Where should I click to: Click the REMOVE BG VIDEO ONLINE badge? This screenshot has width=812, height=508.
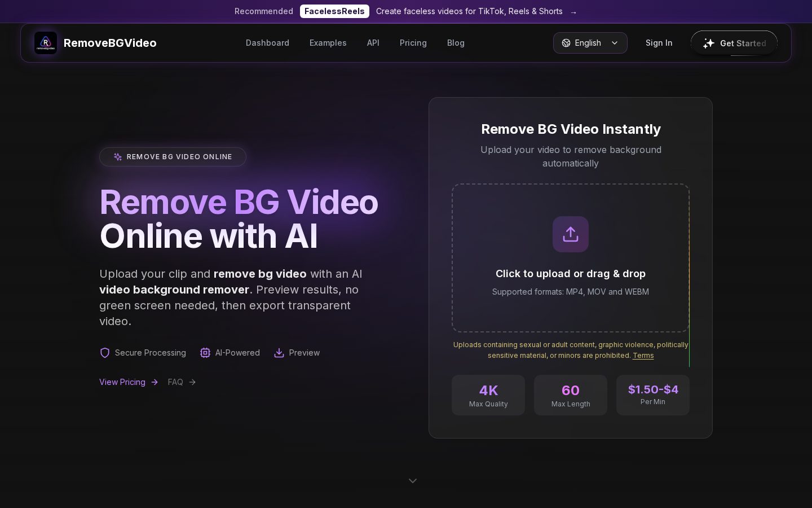click(x=173, y=157)
